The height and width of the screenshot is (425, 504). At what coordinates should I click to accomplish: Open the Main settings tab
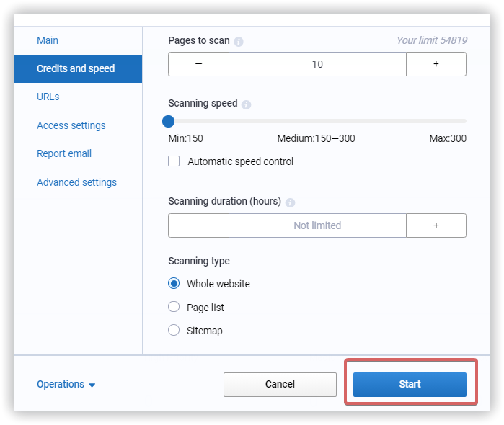[x=48, y=40]
